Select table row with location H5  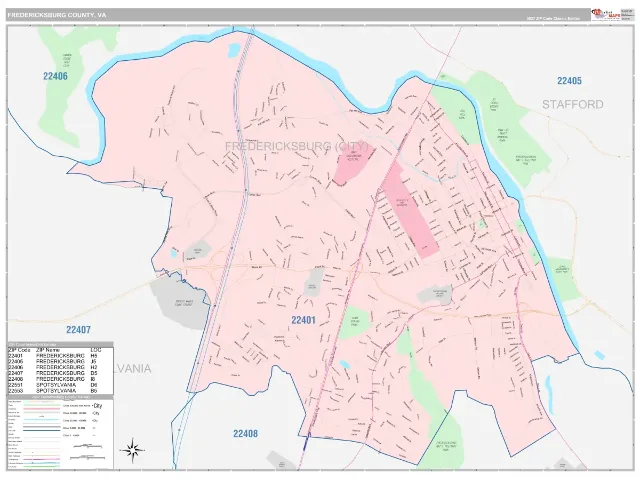coord(60,356)
